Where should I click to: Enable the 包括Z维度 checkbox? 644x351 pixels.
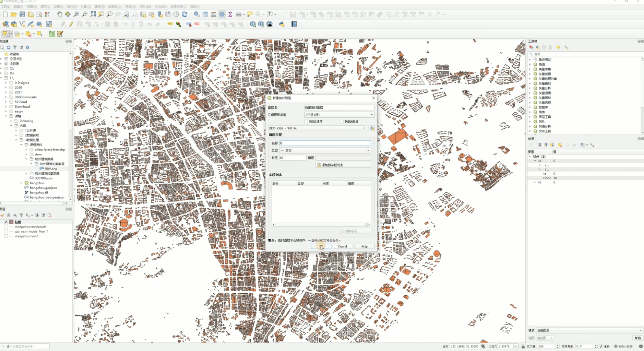[306, 121]
